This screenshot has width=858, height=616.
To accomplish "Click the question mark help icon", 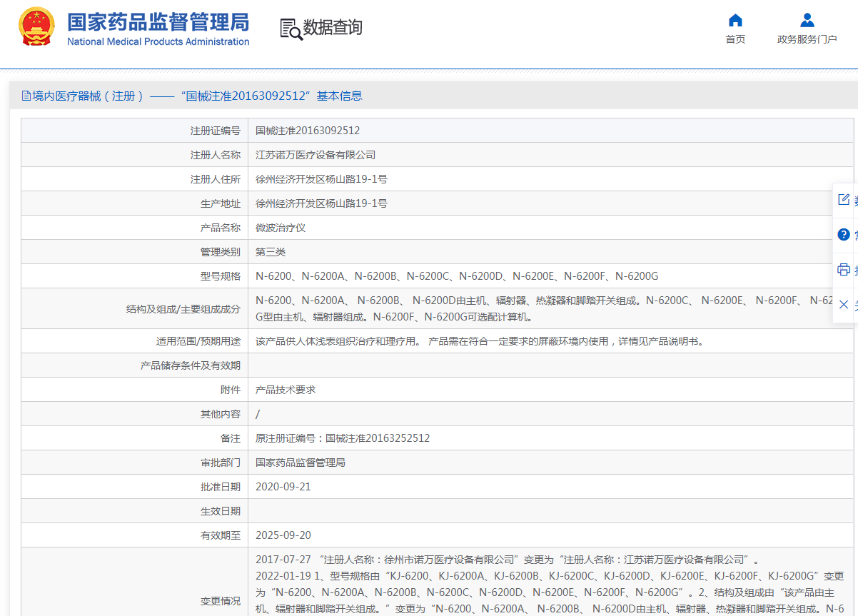I will click(844, 234).
